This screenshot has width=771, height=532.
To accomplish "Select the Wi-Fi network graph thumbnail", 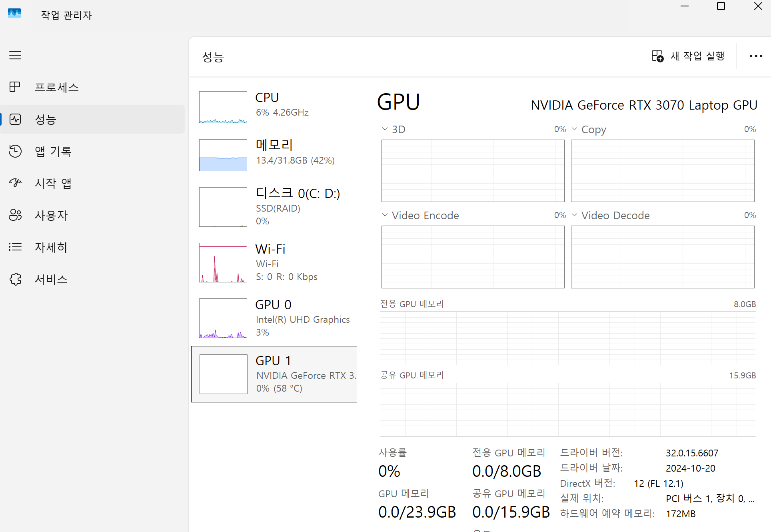I will (x=223, y=262).
